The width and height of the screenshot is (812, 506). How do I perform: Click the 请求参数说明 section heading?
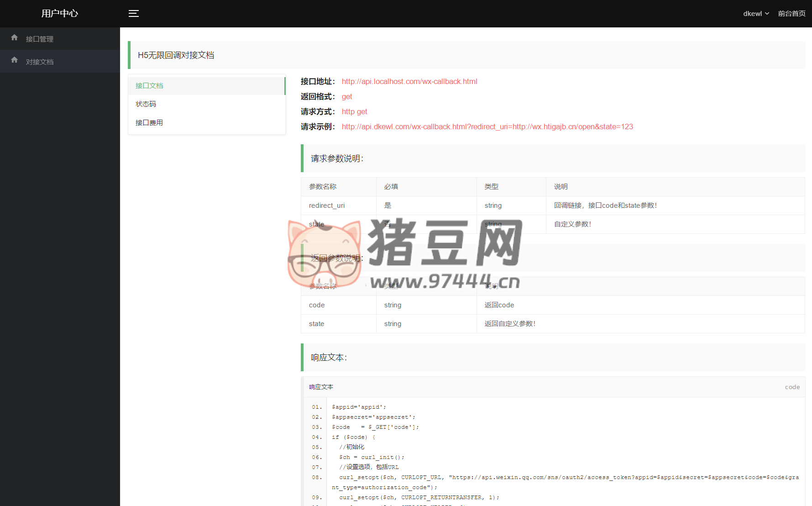tap(337, 158)
